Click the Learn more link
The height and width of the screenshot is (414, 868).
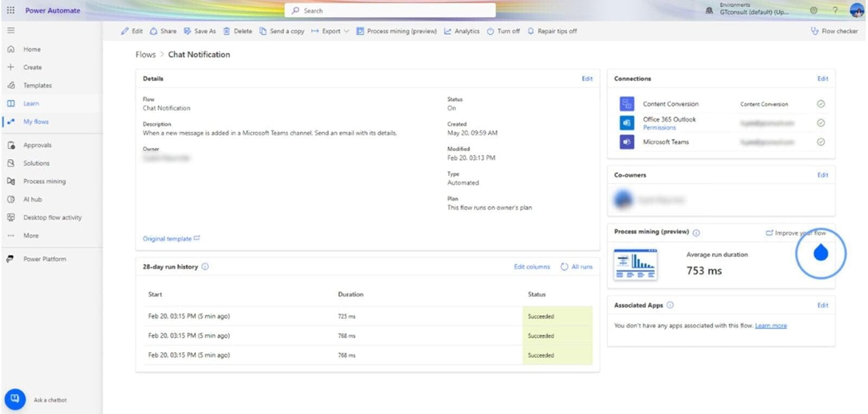(771, 326)
